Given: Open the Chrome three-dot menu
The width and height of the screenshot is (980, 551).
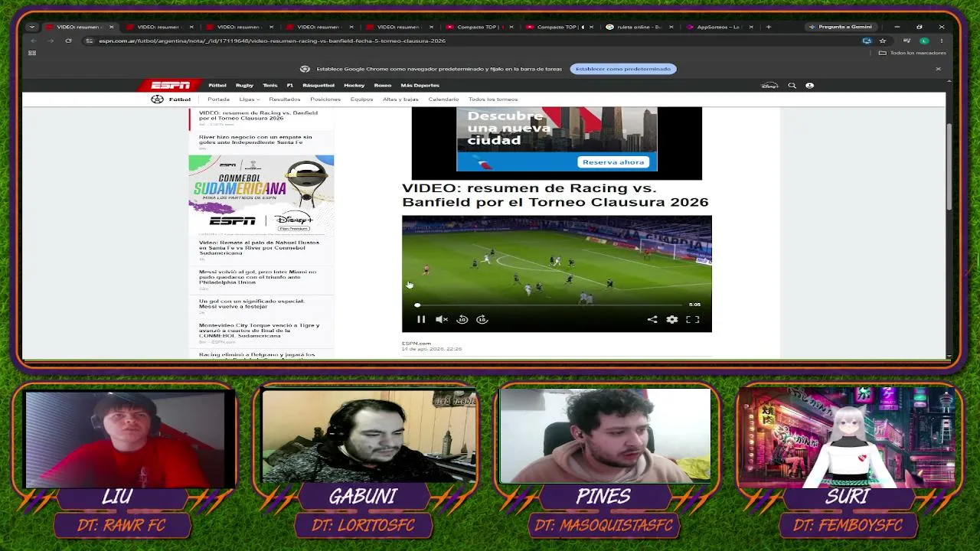Looking at the screenshot, I should coord(942,41).
